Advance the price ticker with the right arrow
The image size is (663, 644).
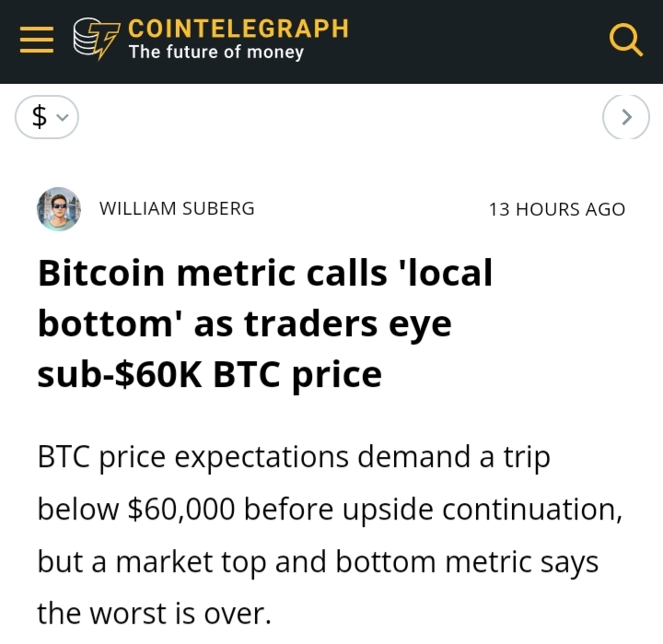[626, 117]
